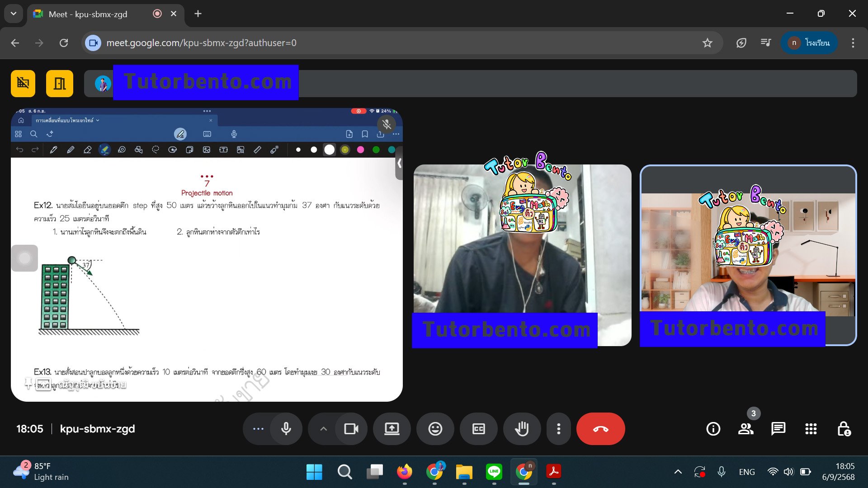This screenshot has width=868, height=488.
Task: Expand video settings chevron beside camera
Action: point(323,429)
